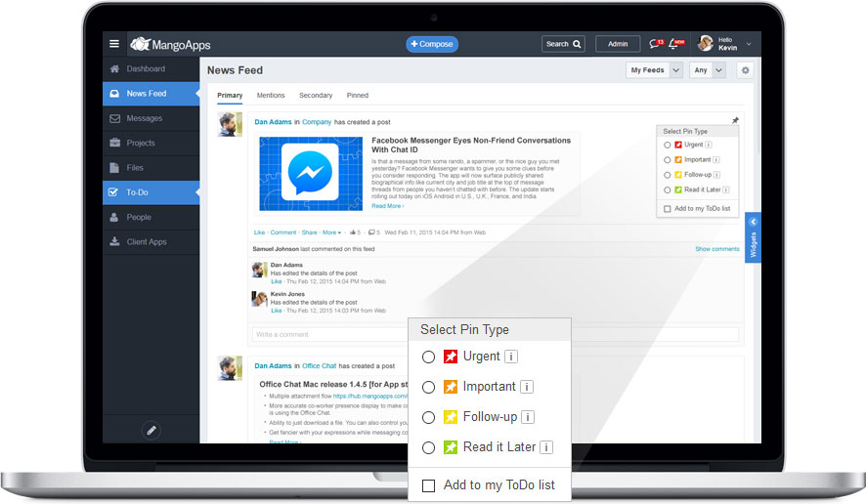Expand user menu arrow beside Kevin
This screenshot has width=866, height=504.
coord(749,44)
